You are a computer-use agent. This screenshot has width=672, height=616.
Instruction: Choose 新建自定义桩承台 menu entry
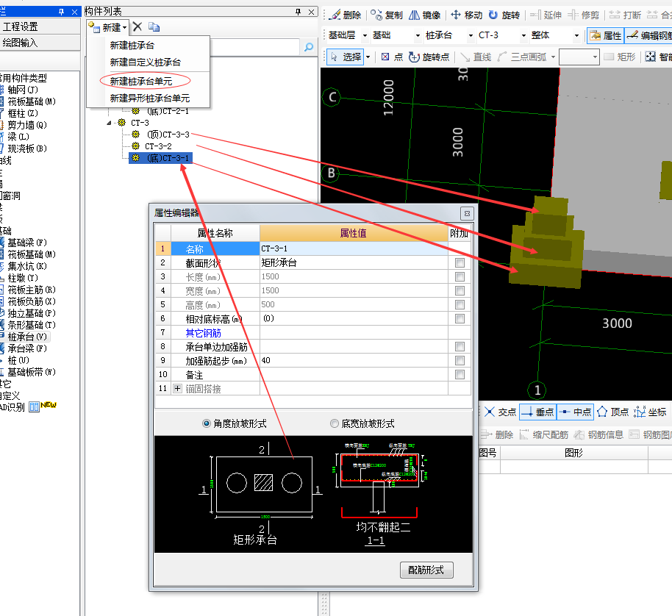tap(146, 62)
